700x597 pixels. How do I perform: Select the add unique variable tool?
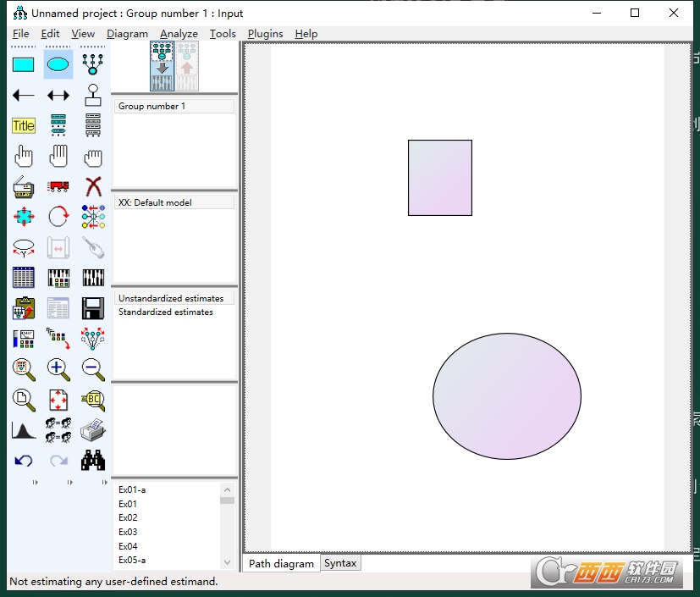coord(93,95)
